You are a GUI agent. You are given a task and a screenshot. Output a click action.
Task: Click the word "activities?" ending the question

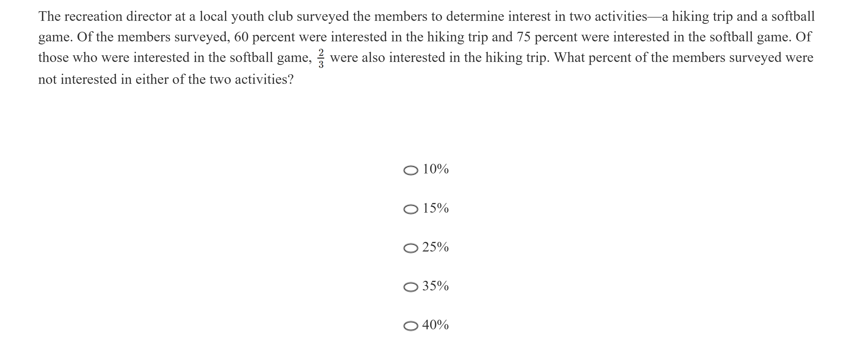264,79
